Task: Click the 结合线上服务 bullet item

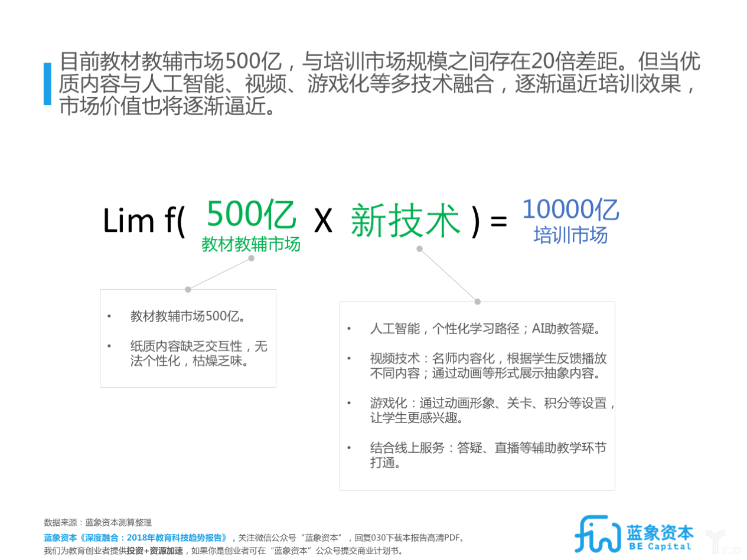Action: [488, 455]
